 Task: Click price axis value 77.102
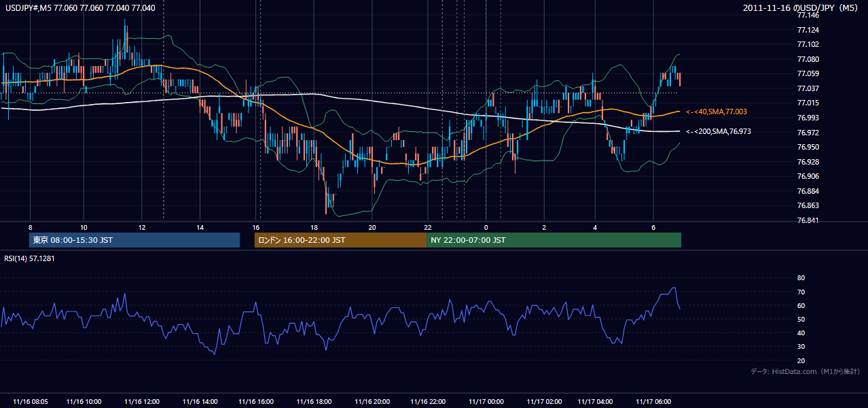(808, 44)
